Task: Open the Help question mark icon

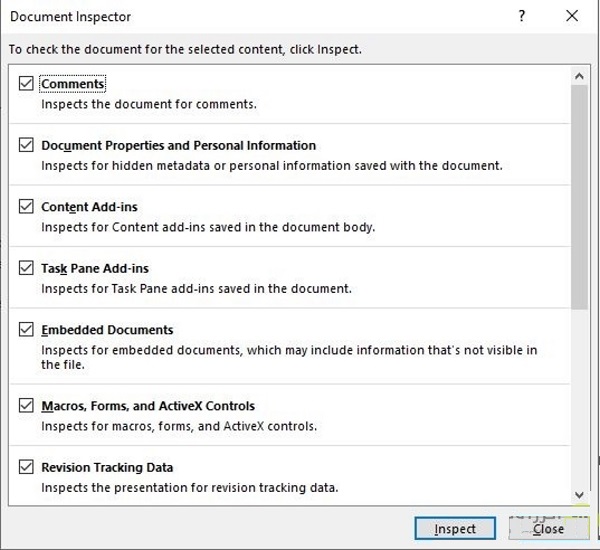Action: pos(522,16)
